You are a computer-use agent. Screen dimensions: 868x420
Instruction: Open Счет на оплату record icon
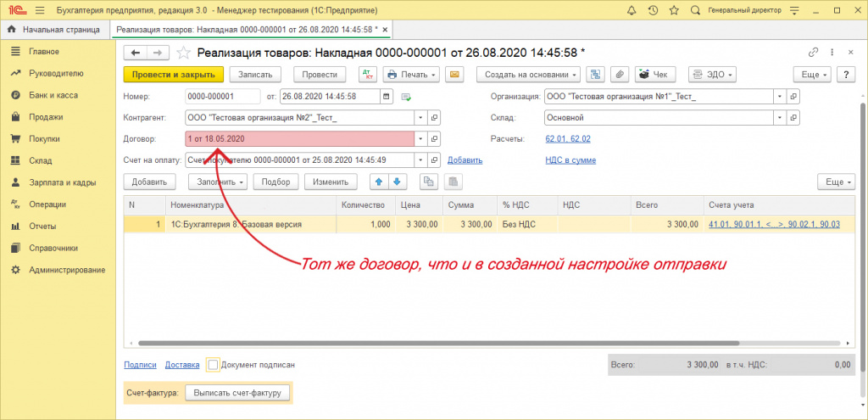pyautogui.click(x=435, y=160)
